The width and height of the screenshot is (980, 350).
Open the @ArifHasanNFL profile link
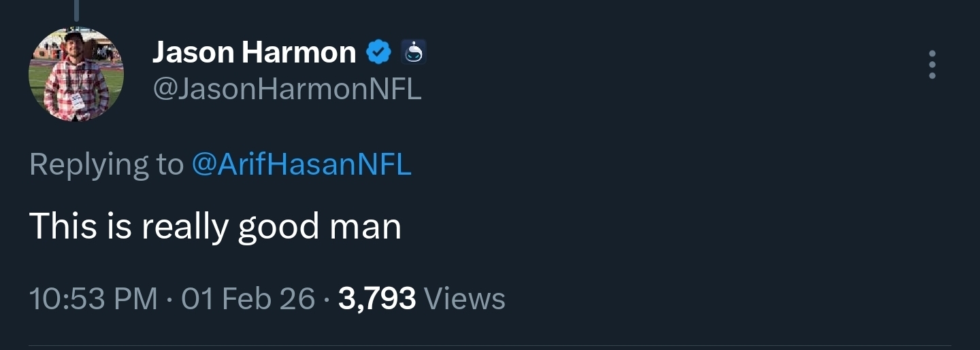click(301, 164)
